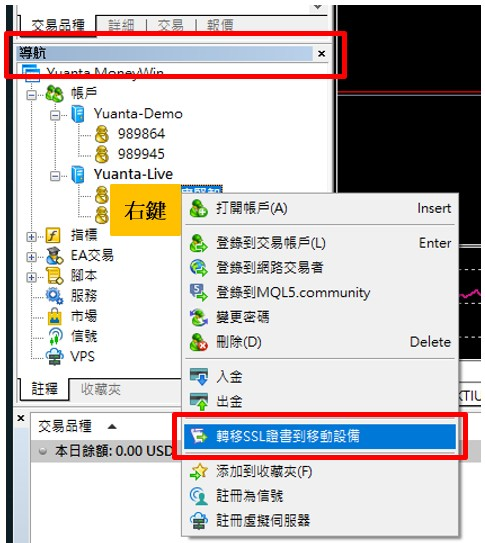Select the 出金 withdrawal icon
This screenshot has height=543, width=485.
click(x=199, y=401)
